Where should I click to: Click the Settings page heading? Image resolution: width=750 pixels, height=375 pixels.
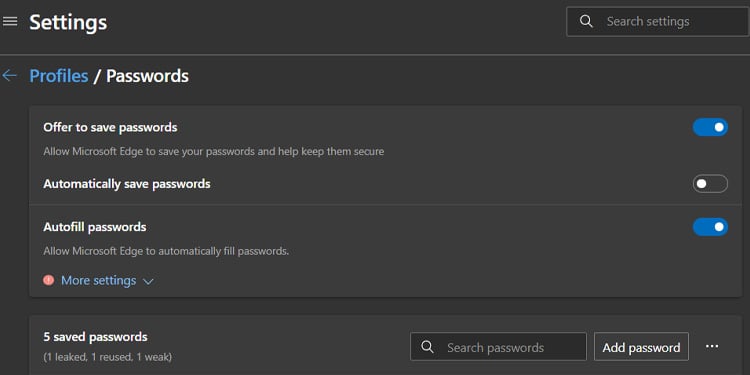coord(68,22)
